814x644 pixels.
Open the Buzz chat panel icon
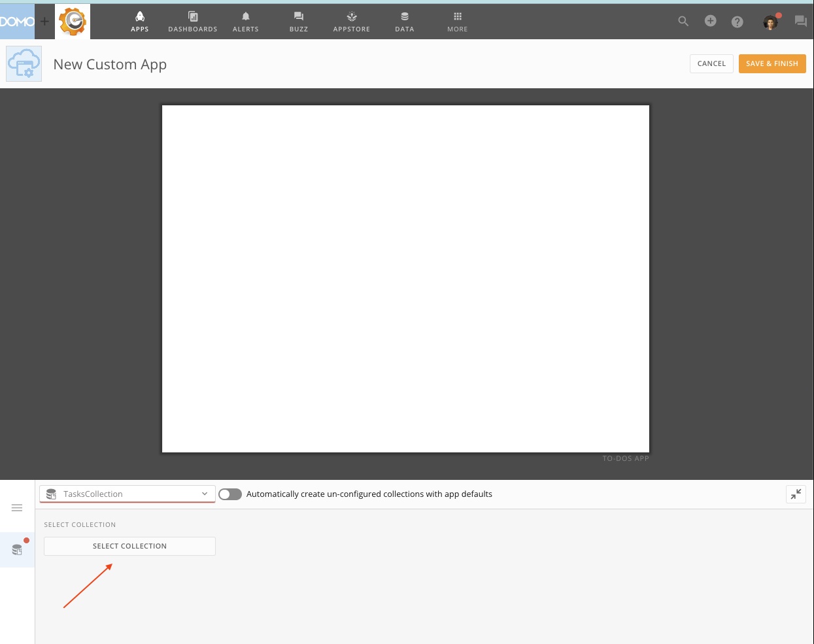coord(801,22)
